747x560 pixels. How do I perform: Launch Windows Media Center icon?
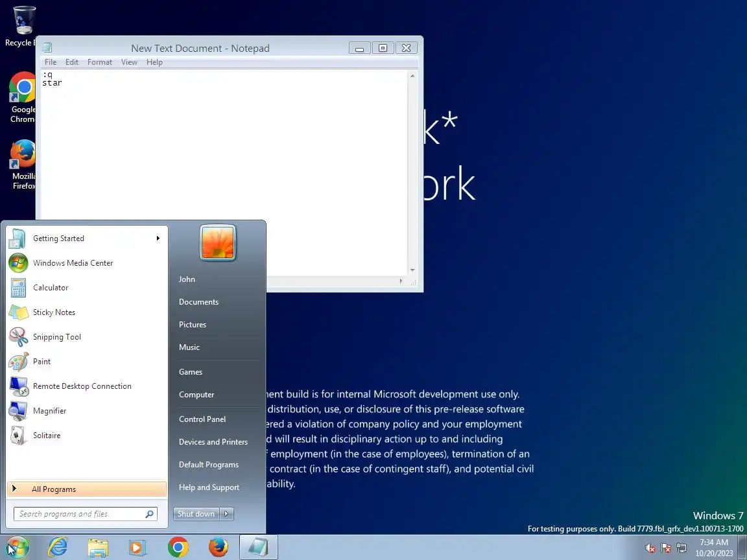[18, 263]
